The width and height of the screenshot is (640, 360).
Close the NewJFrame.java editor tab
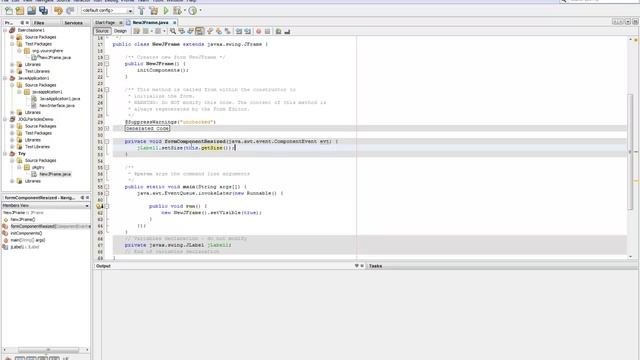[x=174, y=23]
